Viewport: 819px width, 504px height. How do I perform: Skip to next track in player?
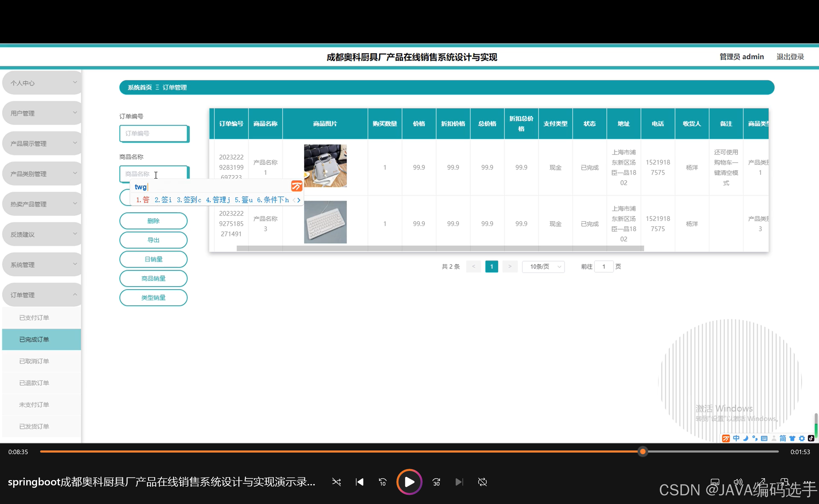pyautogui.click(x=459, y=482)
